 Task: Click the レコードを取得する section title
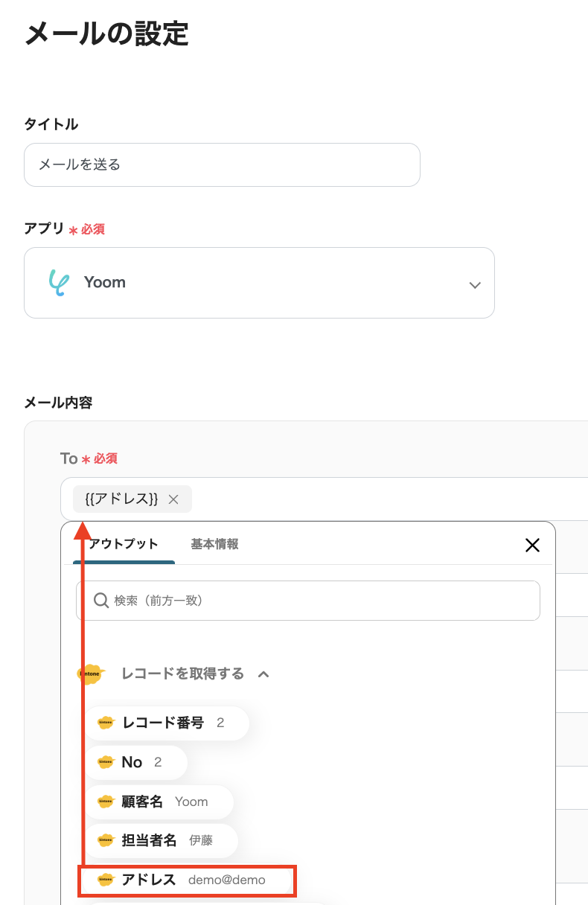[x=182, y=674]
